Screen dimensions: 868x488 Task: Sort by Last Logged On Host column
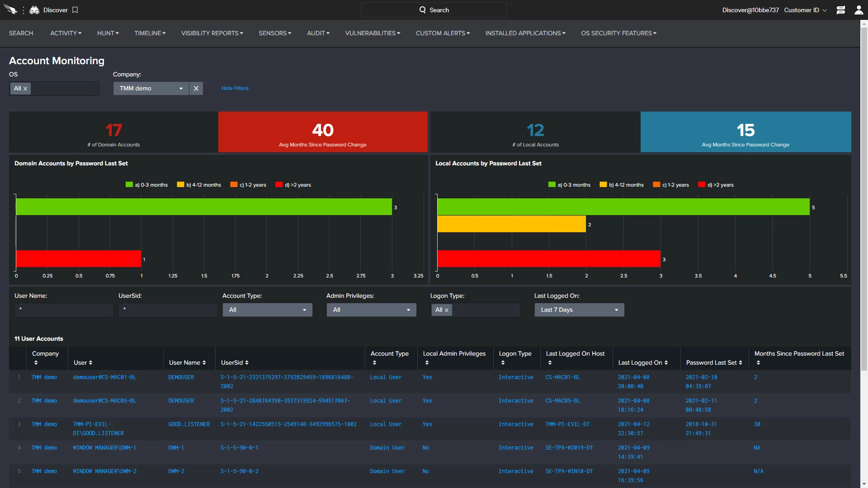tap(550, 362)
